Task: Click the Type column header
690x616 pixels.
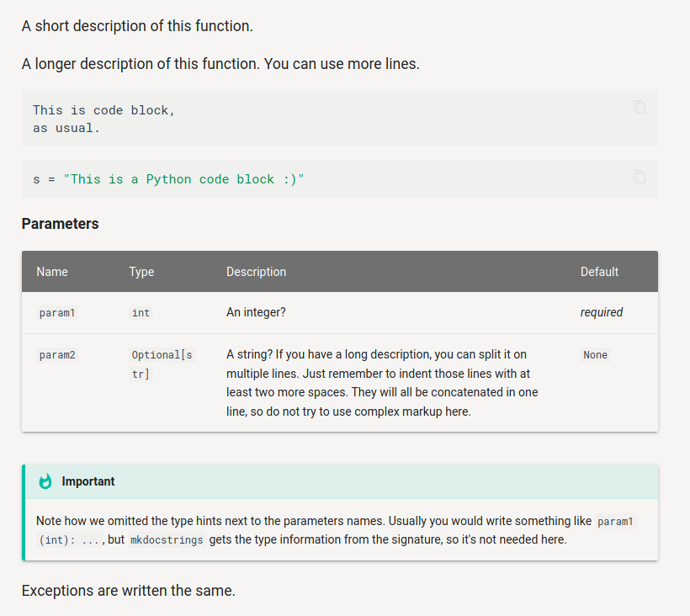Action: tap(141, 272)
